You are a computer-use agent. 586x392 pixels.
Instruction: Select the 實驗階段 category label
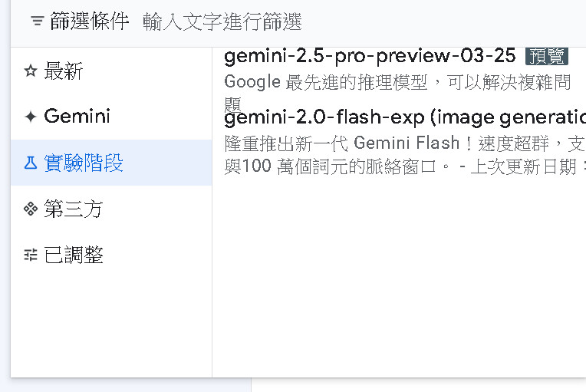[84, 163]
